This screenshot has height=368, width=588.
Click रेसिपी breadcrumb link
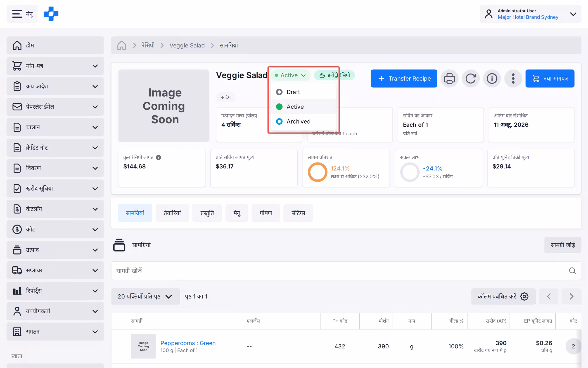[148, 45]
